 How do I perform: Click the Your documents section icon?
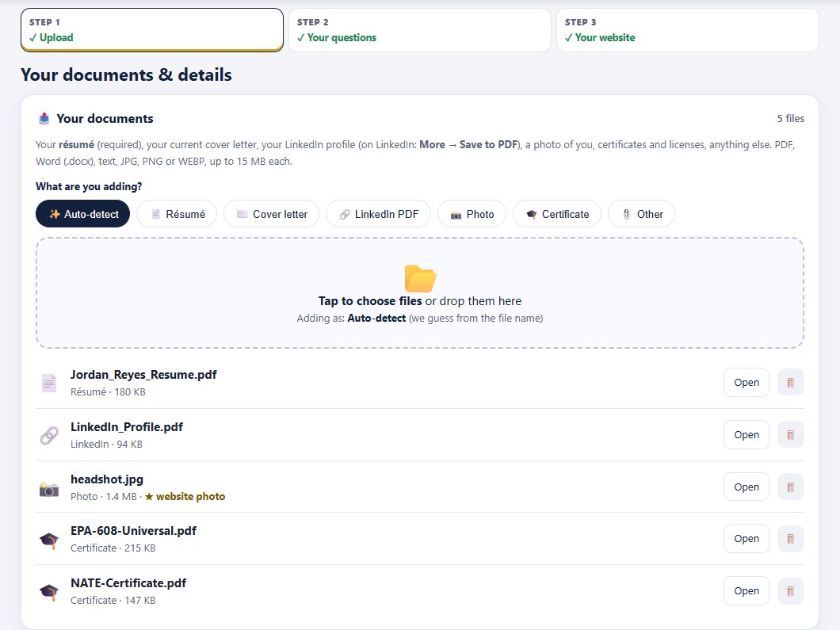pos(44,118)
